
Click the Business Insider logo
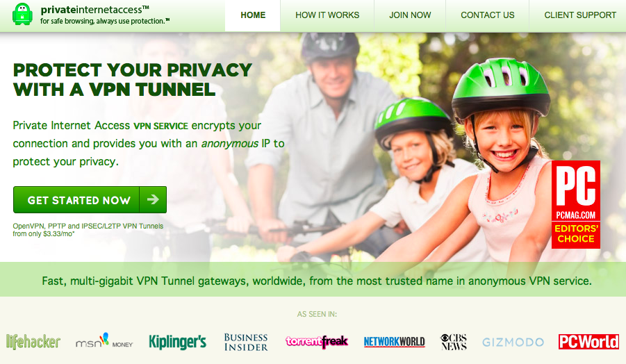pos(246,342)
